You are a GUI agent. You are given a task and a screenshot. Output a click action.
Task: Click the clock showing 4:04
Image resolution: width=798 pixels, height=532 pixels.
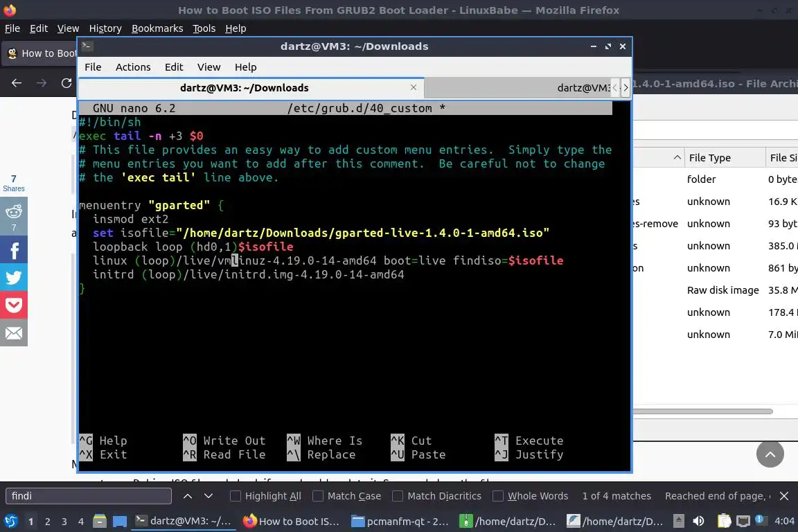click(784, 521)
